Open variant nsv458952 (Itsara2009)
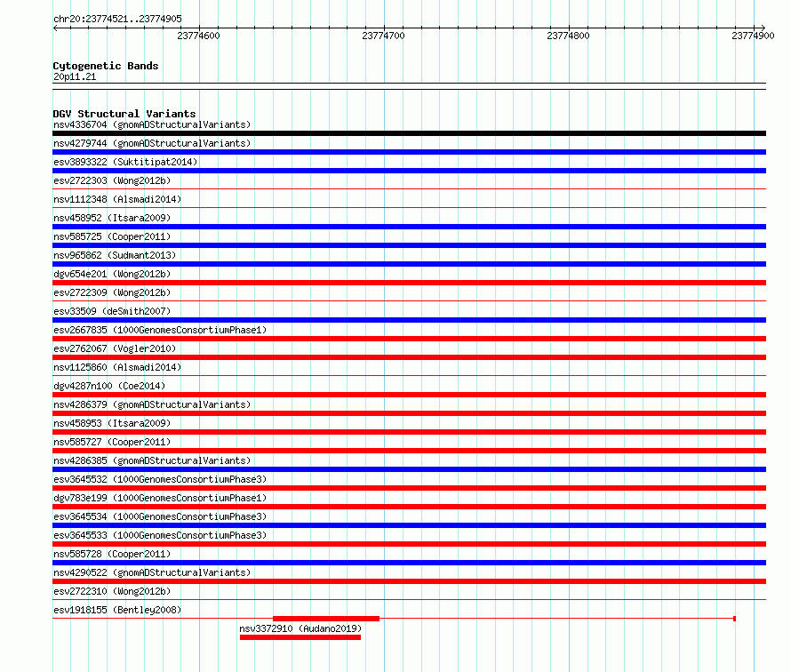This screenshot has height=672, width=791. pyautogui.click(x=112, y=218)
